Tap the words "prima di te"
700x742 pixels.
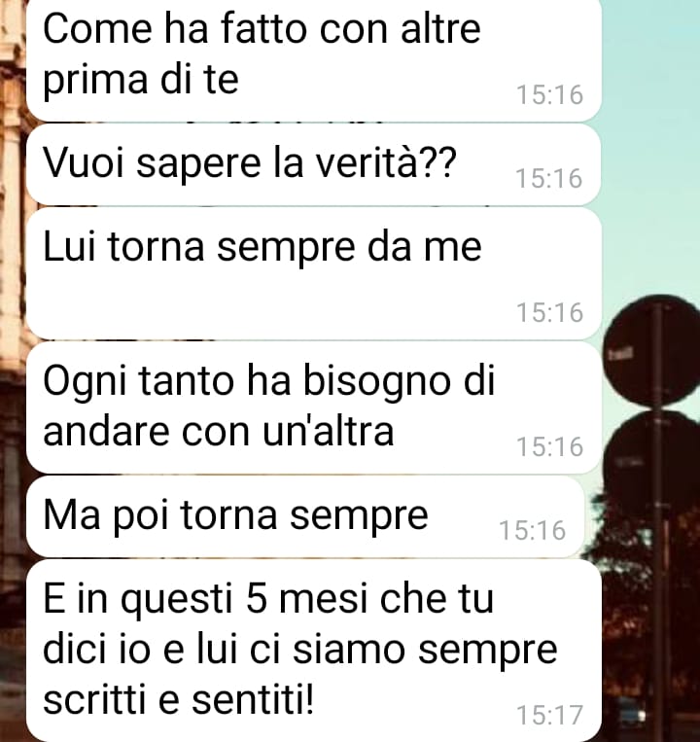(140, 81)
